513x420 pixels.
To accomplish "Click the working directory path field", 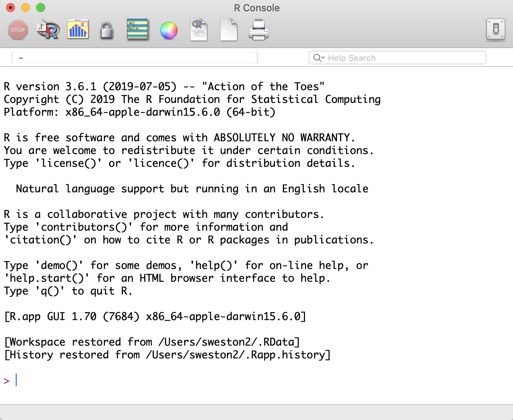I will tap(135, 58).
